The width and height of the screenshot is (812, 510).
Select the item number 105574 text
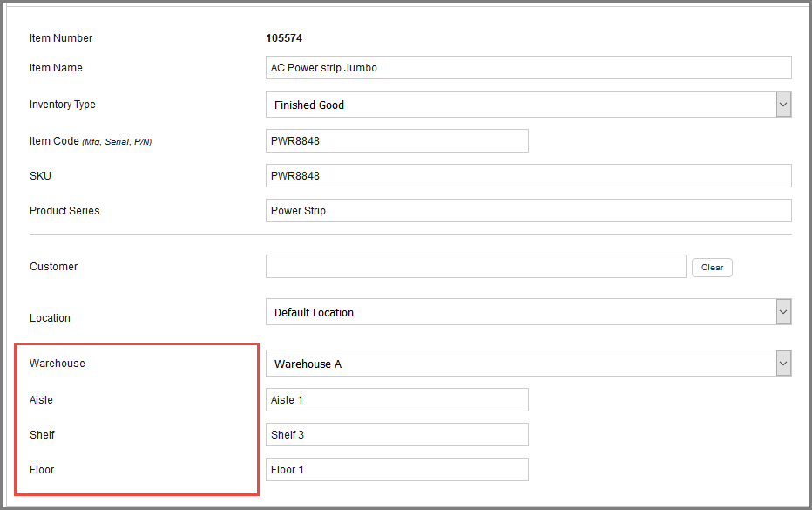pyautogui.click(x=284, y=38)
